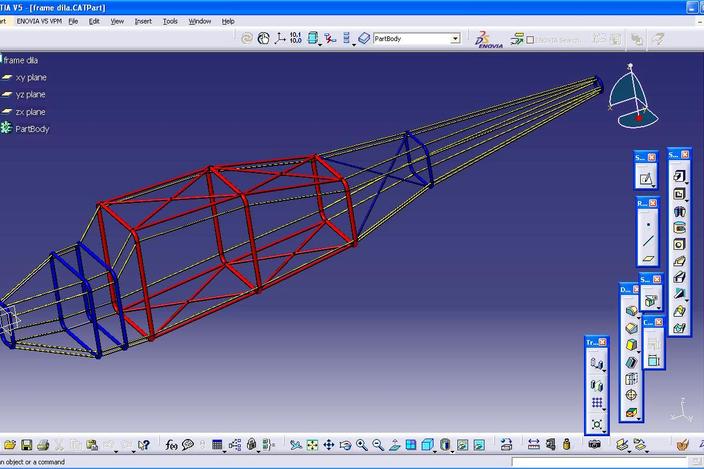This screenshot has height=469, width=704.
Task: Open the PartBody body selector dropdown
Action: coord(455,39)
